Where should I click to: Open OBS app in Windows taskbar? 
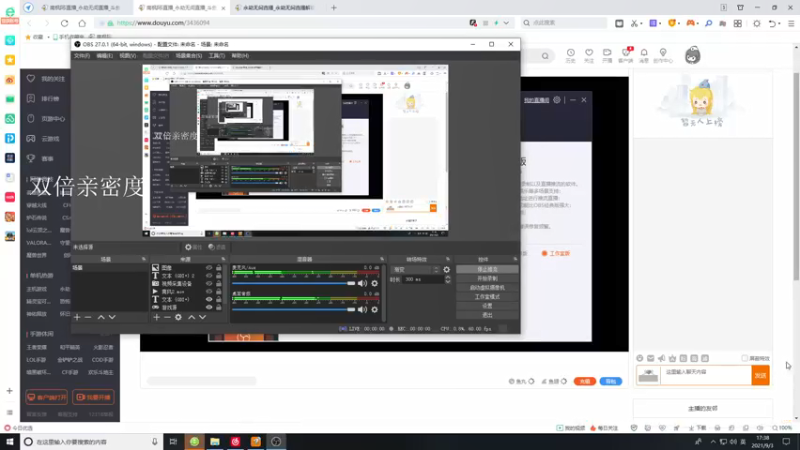(276, 441)
